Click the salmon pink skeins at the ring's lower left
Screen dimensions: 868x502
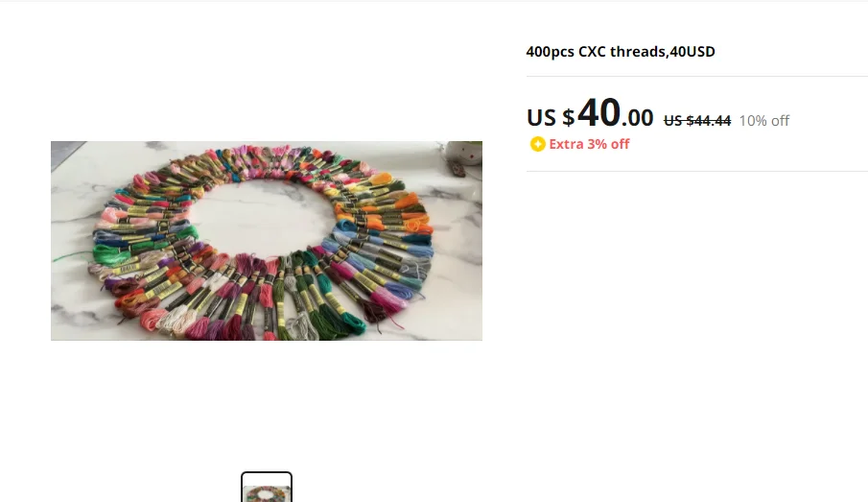click(155, 319)
